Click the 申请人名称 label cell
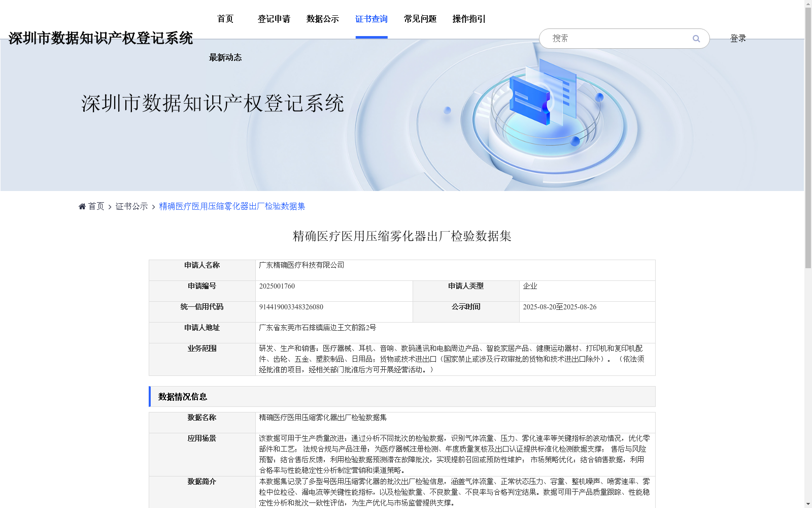The image size is (812, 508). pos(202,270)
